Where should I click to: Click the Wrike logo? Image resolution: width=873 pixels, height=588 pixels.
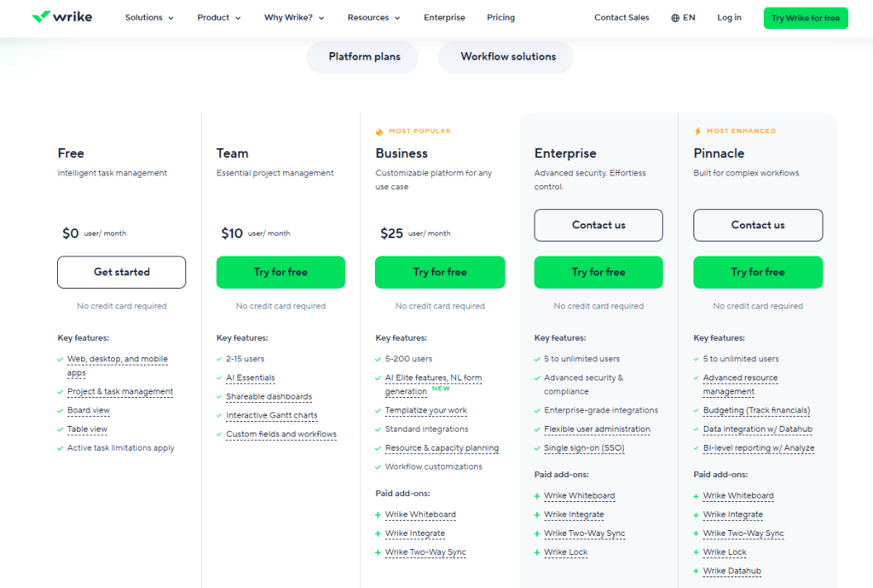click(x=61, y=17)
